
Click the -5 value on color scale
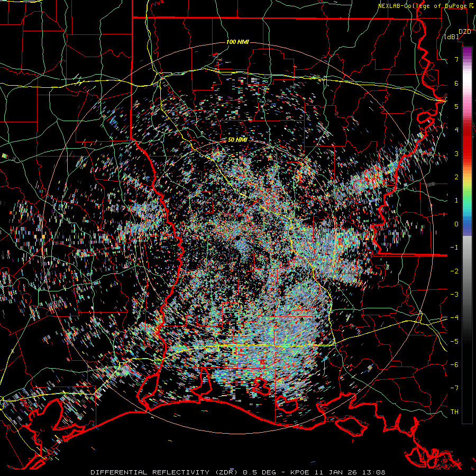(454, 342)
